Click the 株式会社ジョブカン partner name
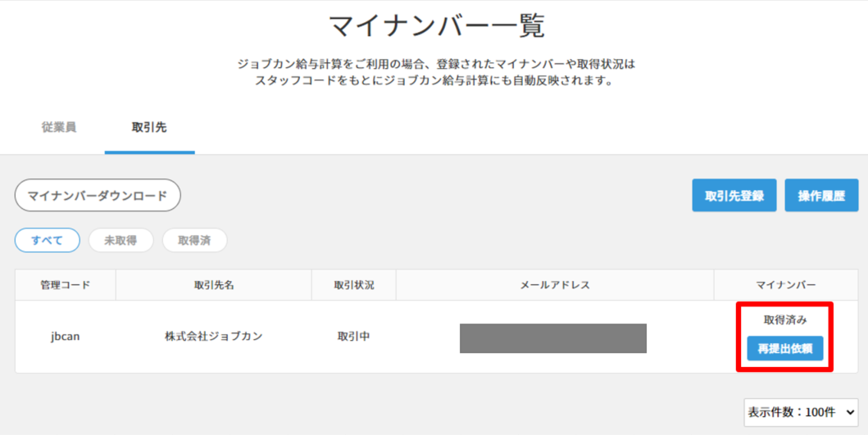This screenshot has width=868, height=435. point(214,337)
